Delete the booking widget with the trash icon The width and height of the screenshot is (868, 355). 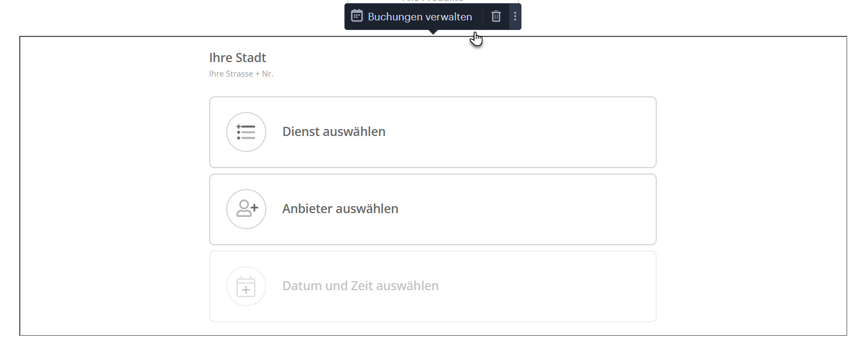click(496, 17)
